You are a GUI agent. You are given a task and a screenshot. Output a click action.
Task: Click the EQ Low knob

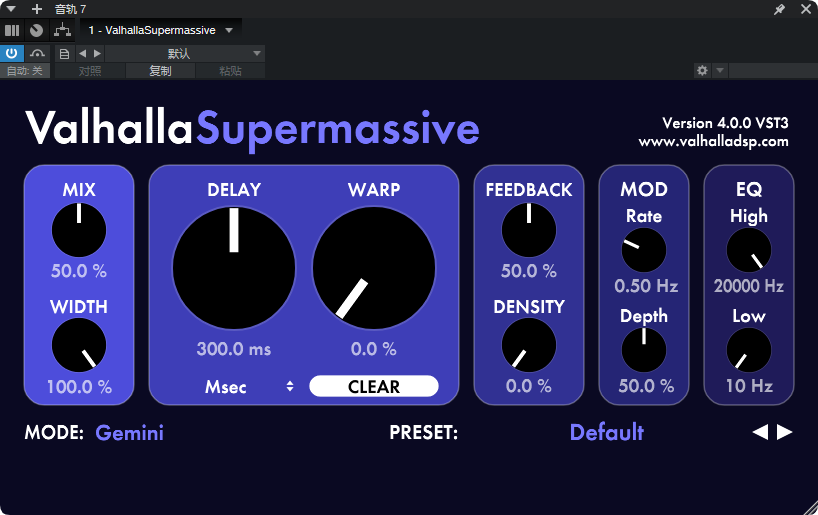pos(749,350)
